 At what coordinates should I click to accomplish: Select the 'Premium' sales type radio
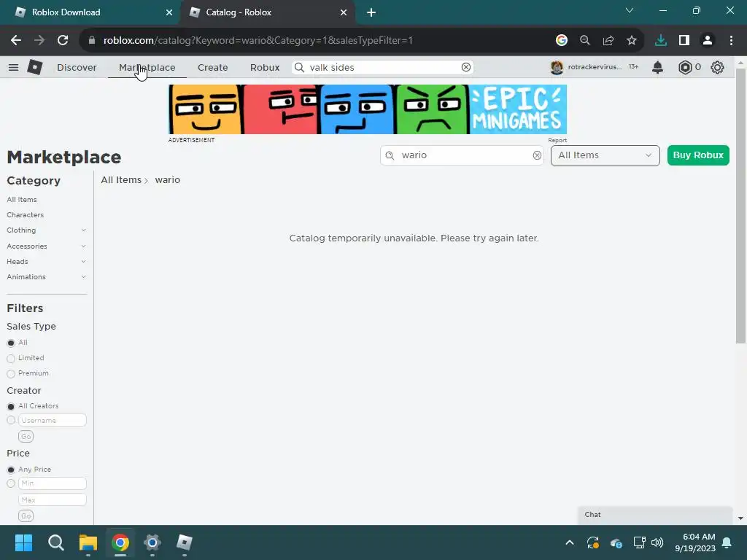11,374
